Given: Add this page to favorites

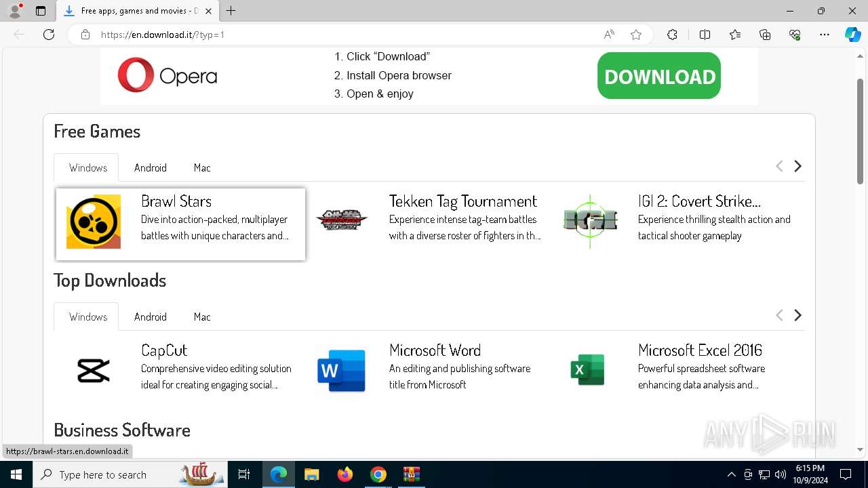Looking at the screenshot, I should [636, 35].
